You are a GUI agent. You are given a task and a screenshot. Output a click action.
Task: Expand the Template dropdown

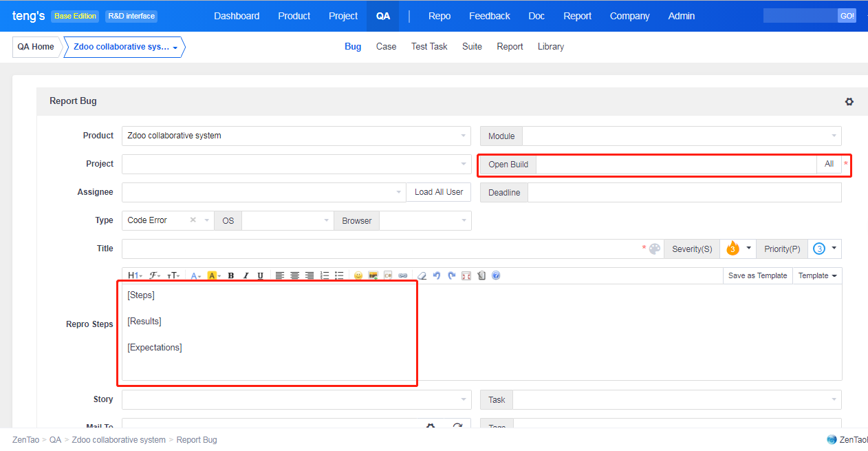[818, 275]
